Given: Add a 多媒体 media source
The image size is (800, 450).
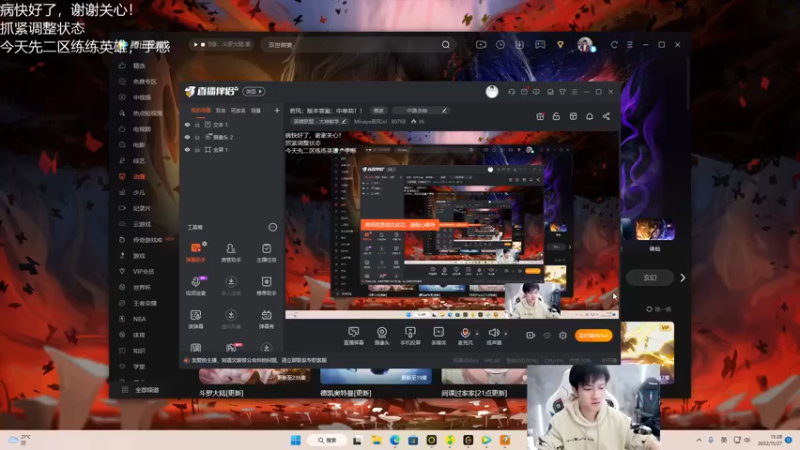Looking at the screenshot, I should tap(439, 336).
